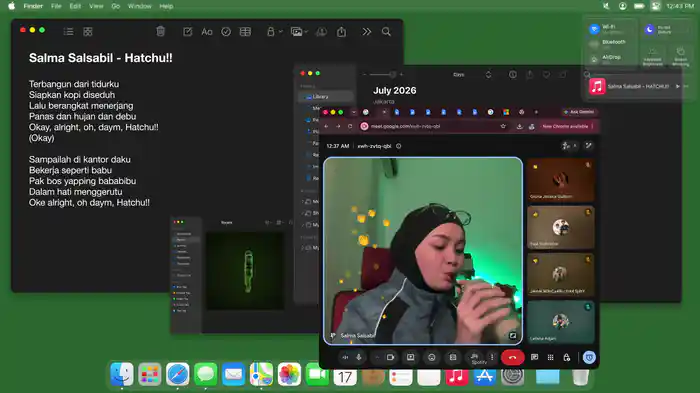Image resolution: width=700 pixels, height=393 pixels.
Task: Click the Screen Mirroring tile
Action: point(680,56)
